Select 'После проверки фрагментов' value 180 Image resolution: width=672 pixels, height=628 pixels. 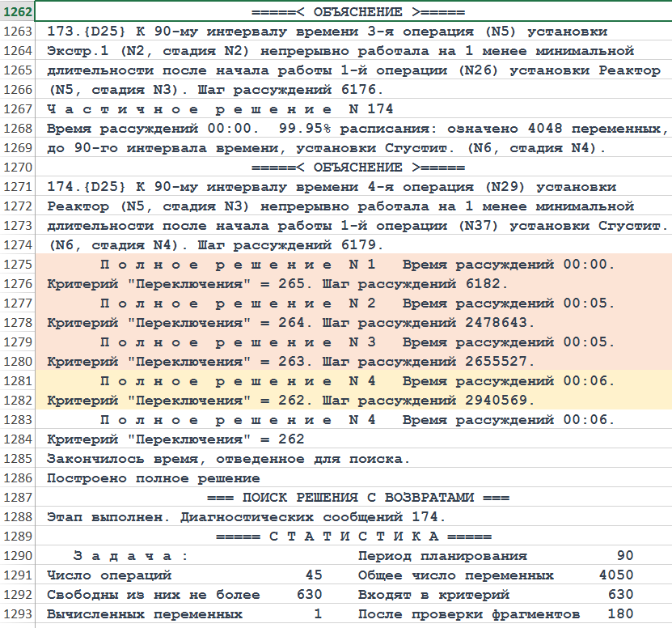pos(620,614)
